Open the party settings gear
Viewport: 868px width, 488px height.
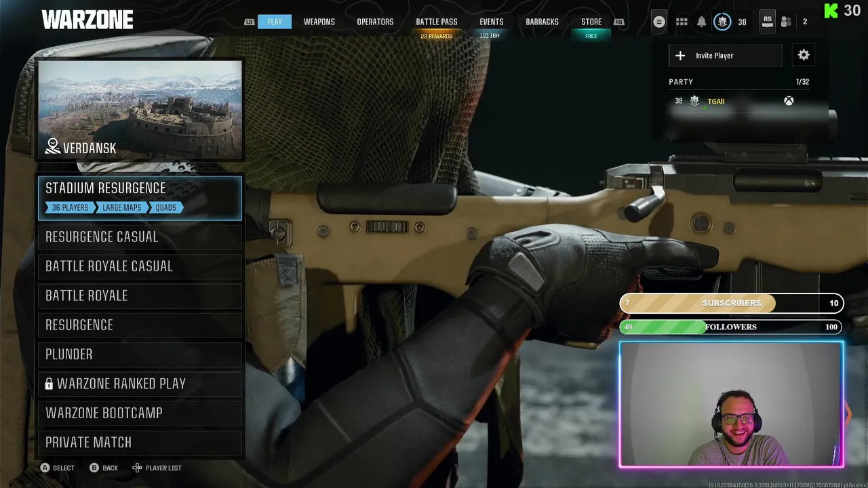(x=804, y=56)
